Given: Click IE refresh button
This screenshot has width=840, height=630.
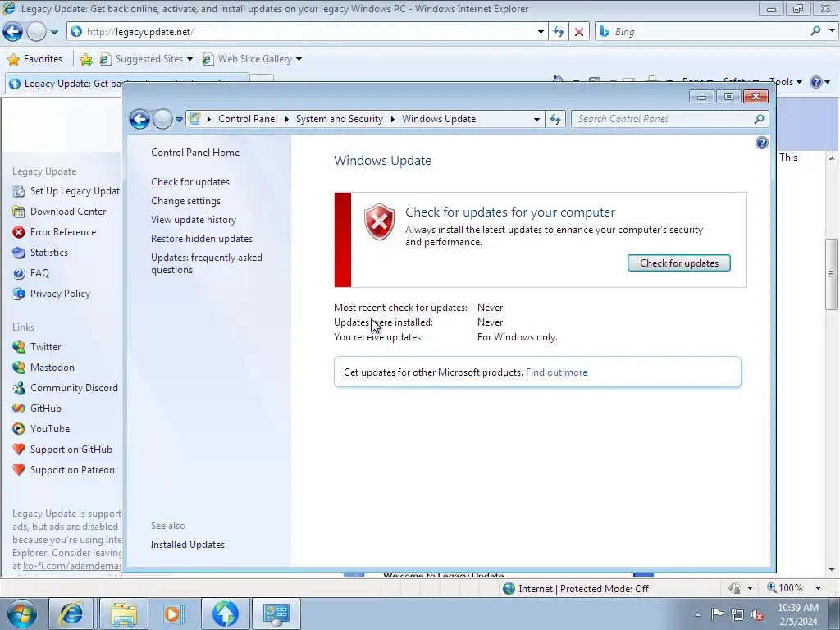Looking at the screenshot, I should (x=558, y=32).
